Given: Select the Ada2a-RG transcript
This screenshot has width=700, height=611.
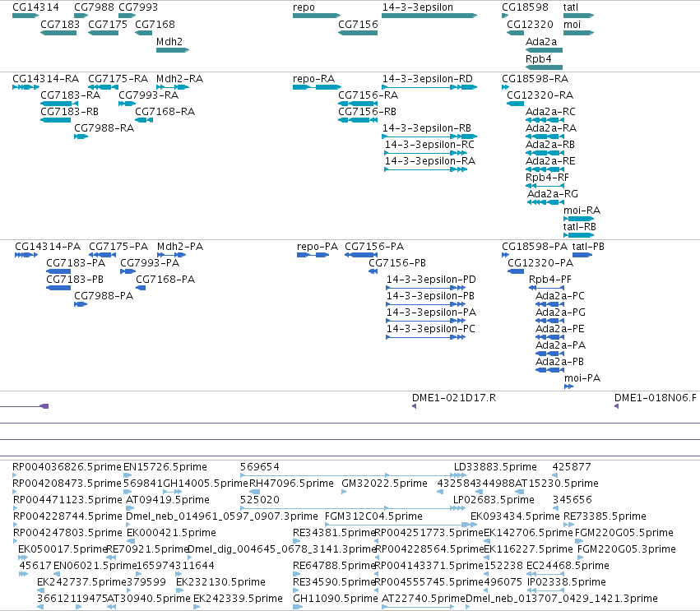Looking at the screenshot, I should click(x=545, y=202).
